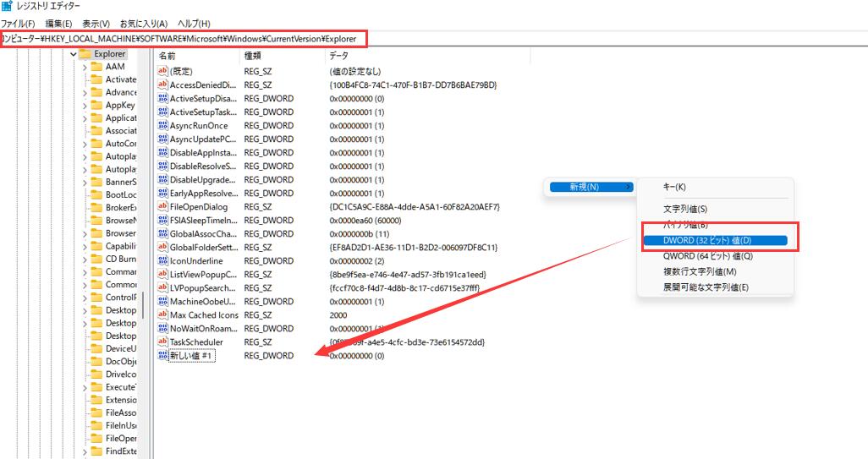Expand the AutoCor subkey chevron

(x=85, y=144)
